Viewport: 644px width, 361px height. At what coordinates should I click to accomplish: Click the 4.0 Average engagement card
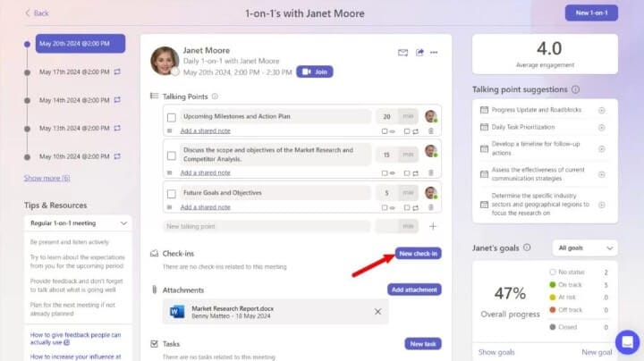pyautogui.click(x=545, y=55)
